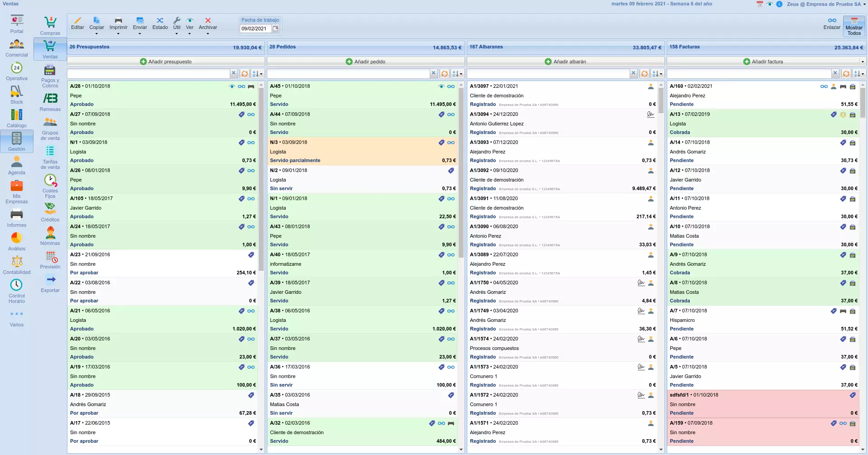Toggle the Mostrar Todos button
This screenshot has width=868, height=455.
[x=854, y=26]
